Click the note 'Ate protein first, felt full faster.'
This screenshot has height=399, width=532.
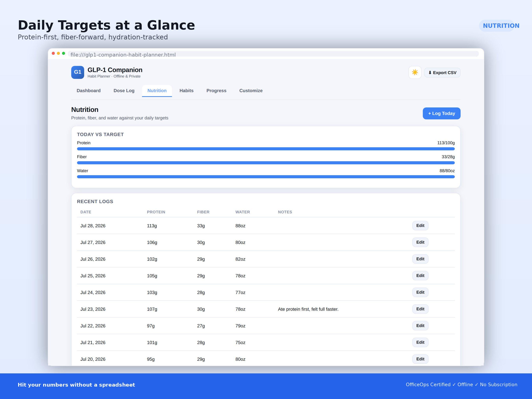(x=308, y=309)
